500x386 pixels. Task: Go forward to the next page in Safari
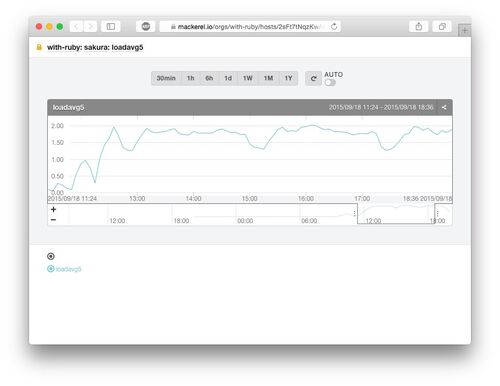[x=90, y=26]
